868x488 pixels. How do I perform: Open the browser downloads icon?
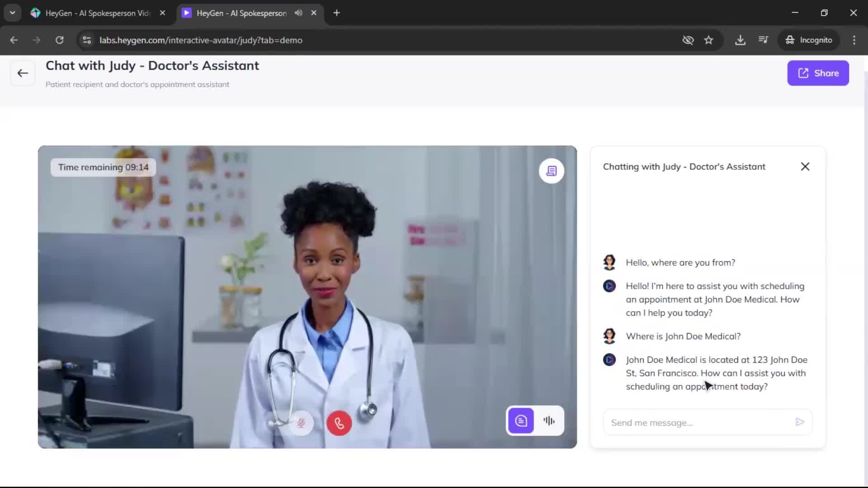pos(740,40)
